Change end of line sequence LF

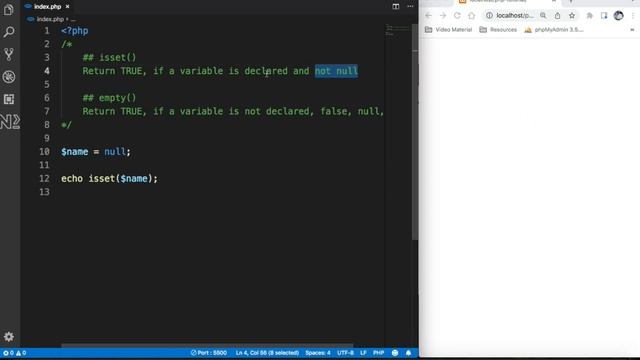(363, 353)
